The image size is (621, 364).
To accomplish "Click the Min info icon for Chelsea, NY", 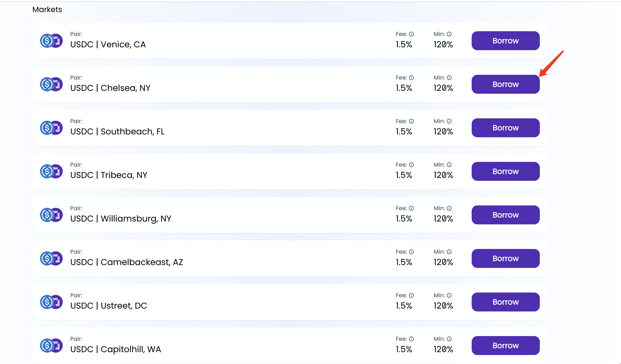I will tap(449, 78).
